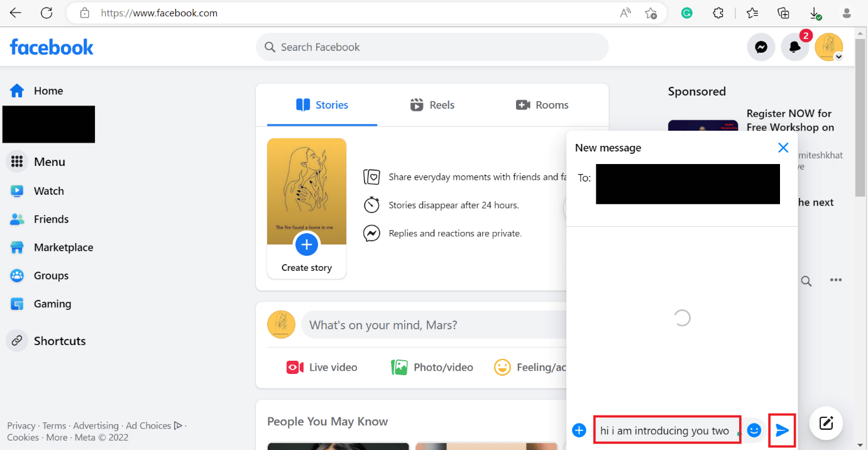Open Friends in left sidebar

38,219
